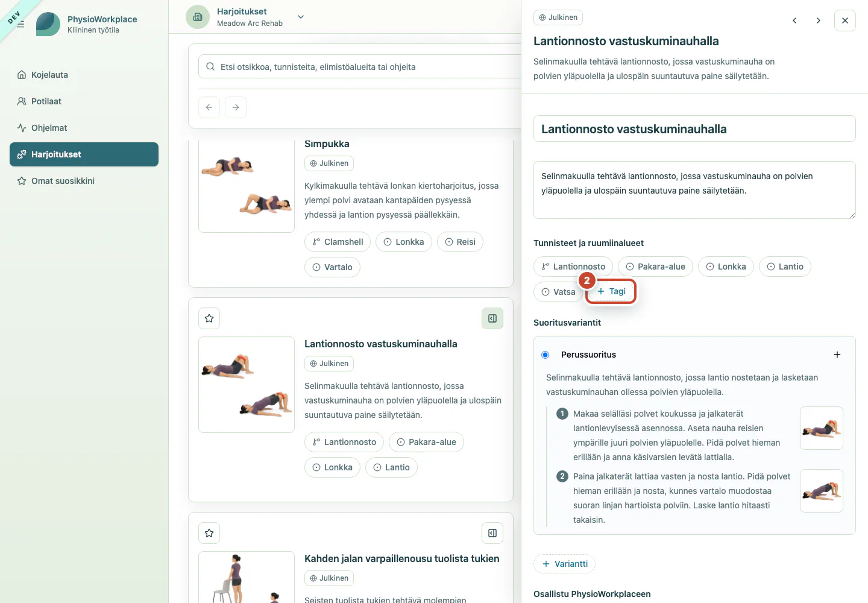Open Lantionnosto vastuskuminauhalla list card title
Viewport: 868px width, 603px height.
tap(381, 344)
